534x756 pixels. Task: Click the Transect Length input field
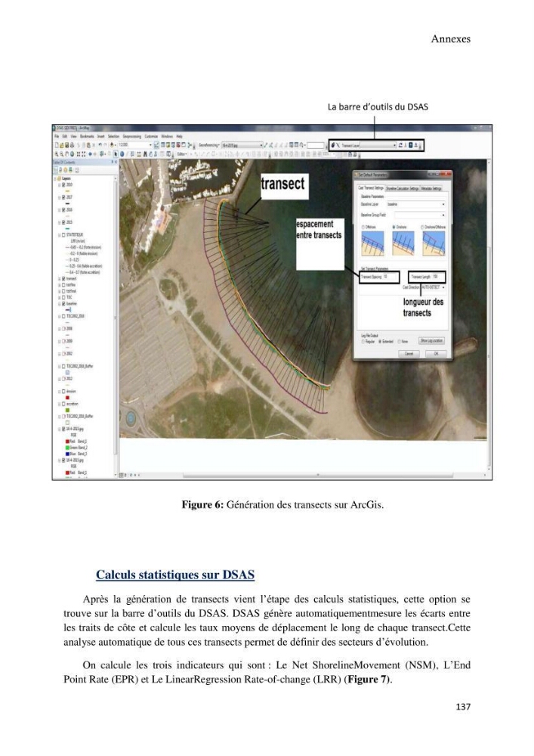click(437, 277)
